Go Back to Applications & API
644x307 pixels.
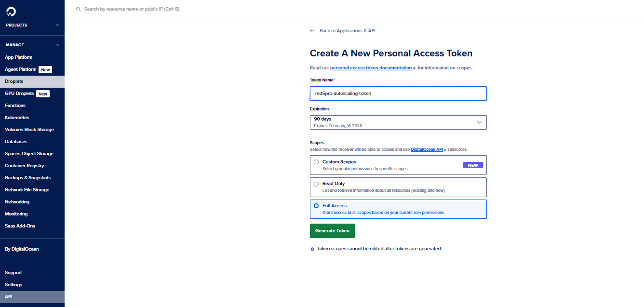347,30
